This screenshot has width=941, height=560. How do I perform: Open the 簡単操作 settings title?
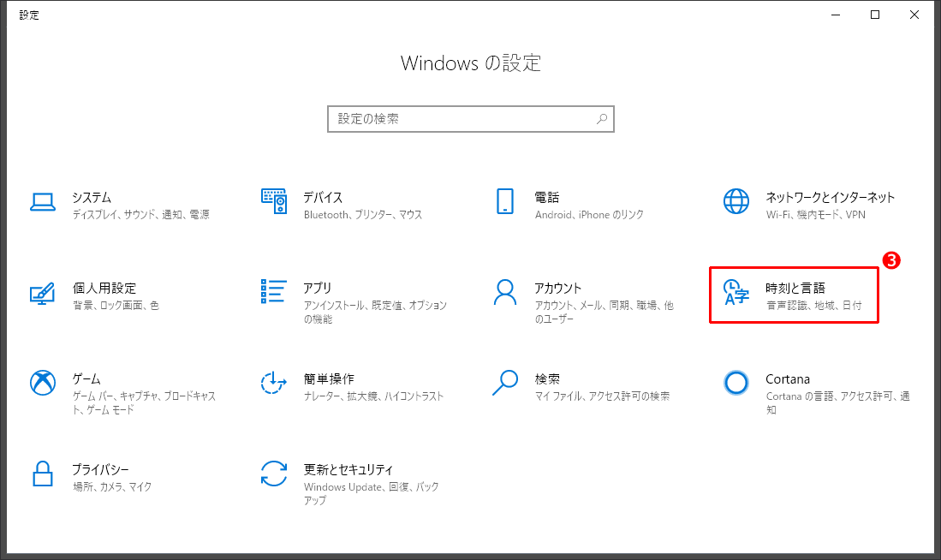[329, 379]
